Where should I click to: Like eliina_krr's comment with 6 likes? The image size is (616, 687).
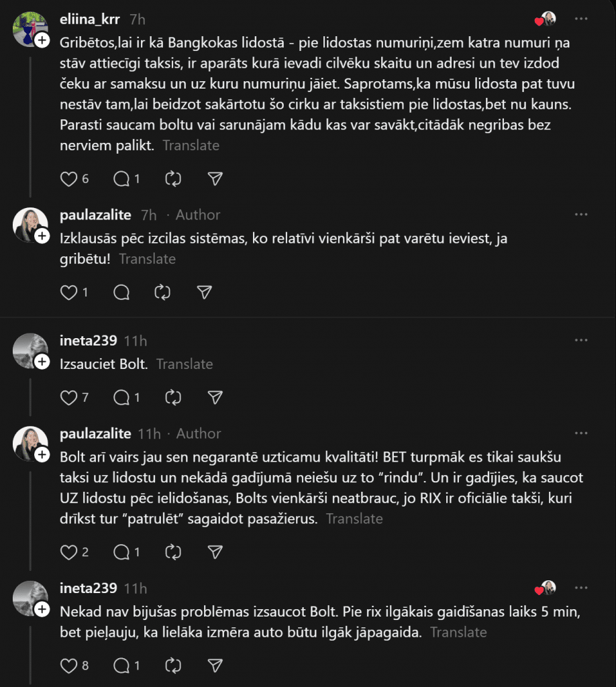click(69, 178)
